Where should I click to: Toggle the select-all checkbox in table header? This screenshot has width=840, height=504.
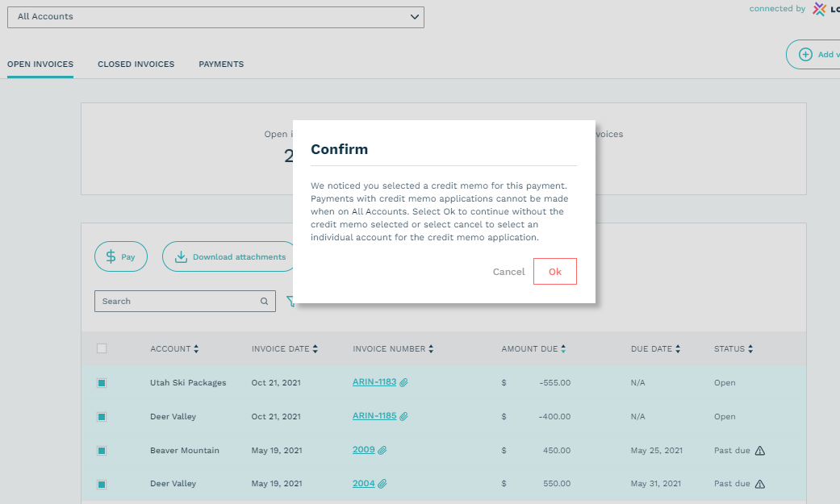point(102,349)
